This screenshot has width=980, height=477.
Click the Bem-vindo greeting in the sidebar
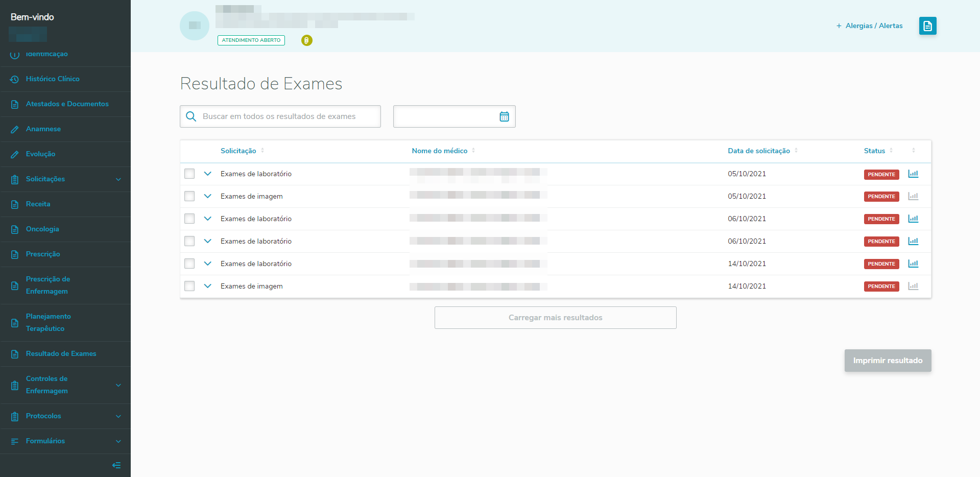[x=32, y=17]
